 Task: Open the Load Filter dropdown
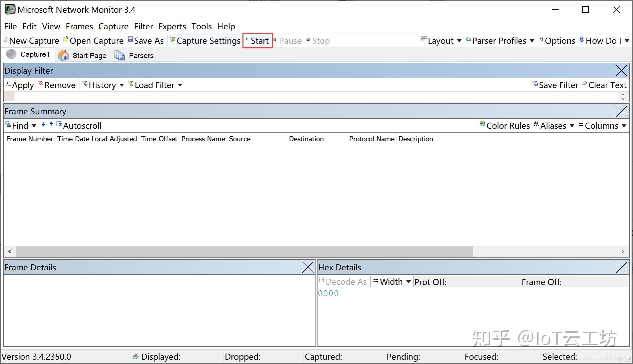155,85
